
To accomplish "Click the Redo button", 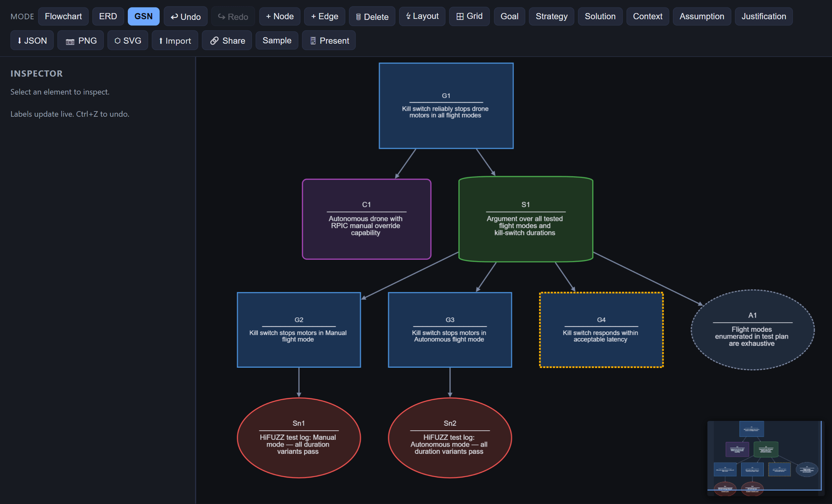I will click(x=233, y=16).
